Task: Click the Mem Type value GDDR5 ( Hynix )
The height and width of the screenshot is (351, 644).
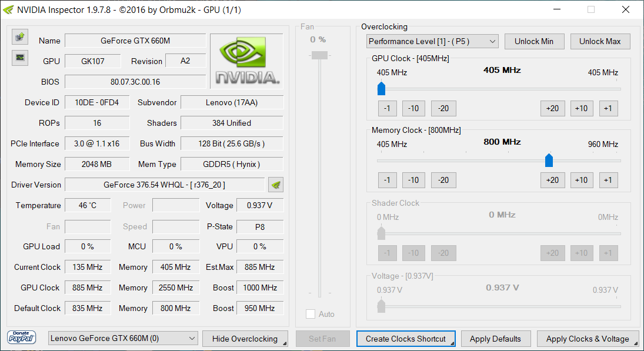Action: tap(232, 164)
